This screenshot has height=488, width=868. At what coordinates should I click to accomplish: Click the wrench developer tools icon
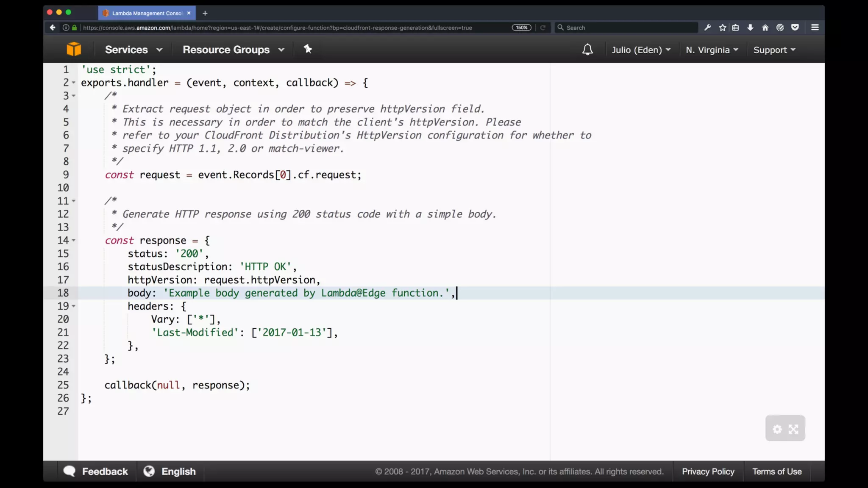pos(707,28)
